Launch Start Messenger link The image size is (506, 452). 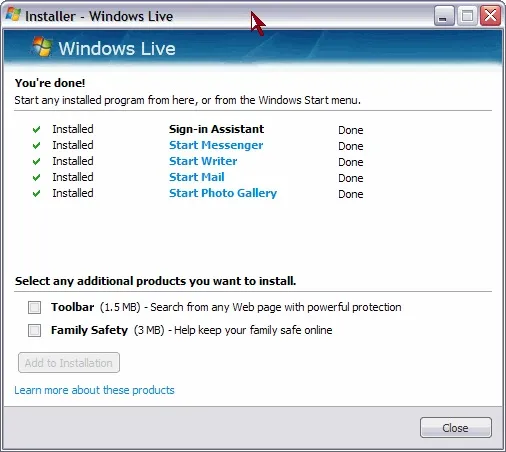pyautogui.click(x=216, y=145)
